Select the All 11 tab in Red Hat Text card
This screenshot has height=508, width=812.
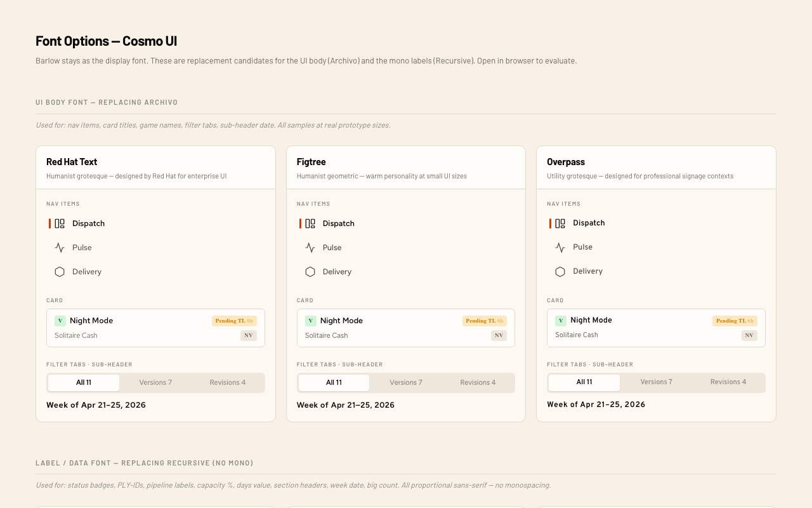coord(84,383)
